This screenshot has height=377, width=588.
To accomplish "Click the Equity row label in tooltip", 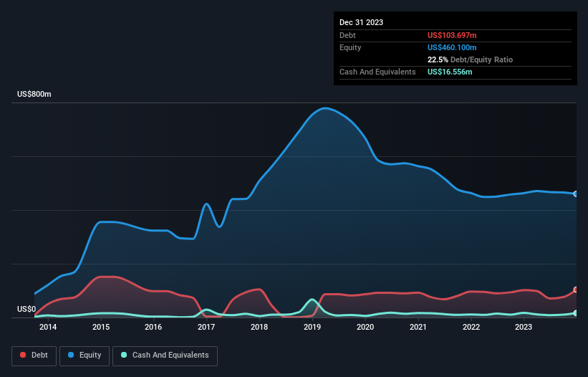I will click(x=350, y=47).
